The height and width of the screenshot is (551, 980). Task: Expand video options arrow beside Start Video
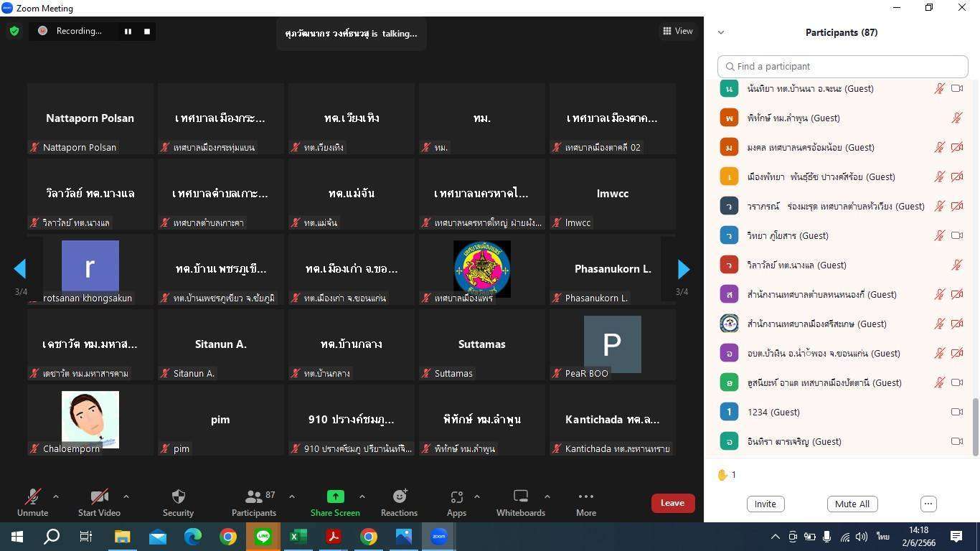coord(126,496)
